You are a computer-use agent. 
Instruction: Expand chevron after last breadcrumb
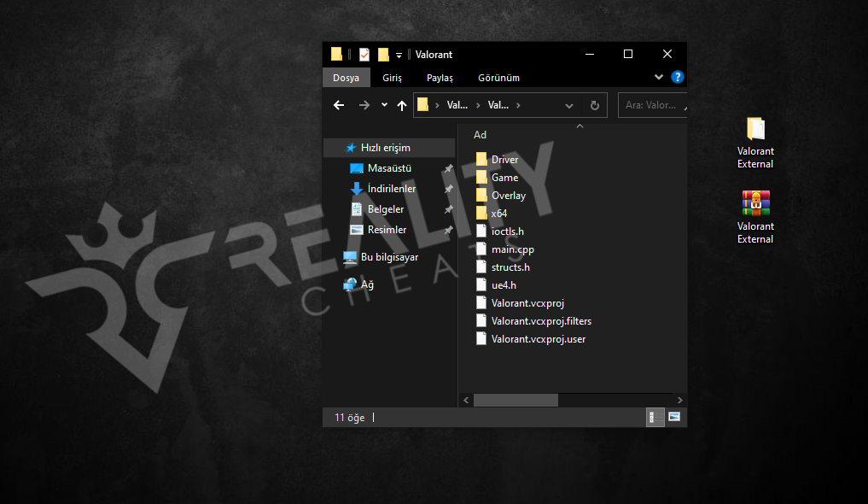(518, 105)
